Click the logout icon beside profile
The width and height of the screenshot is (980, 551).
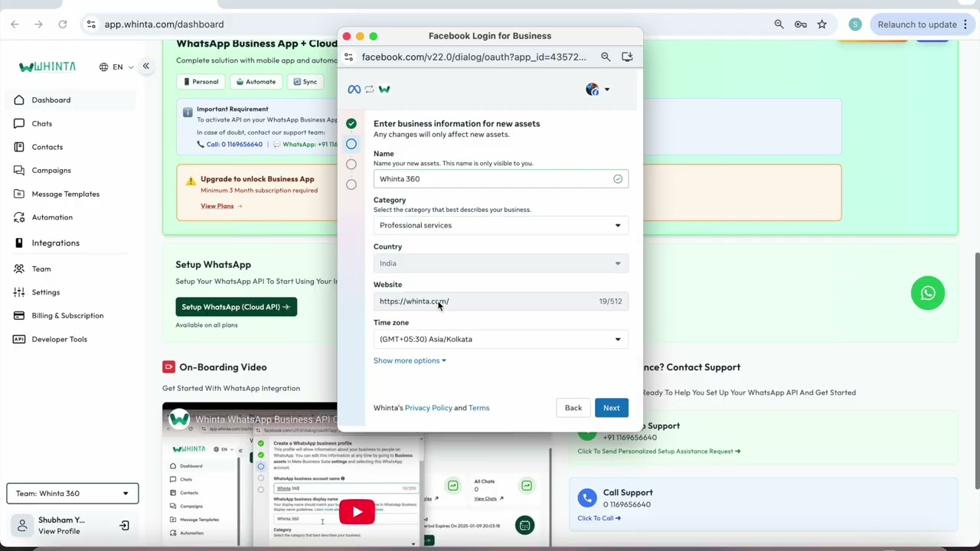coord(124,526)
